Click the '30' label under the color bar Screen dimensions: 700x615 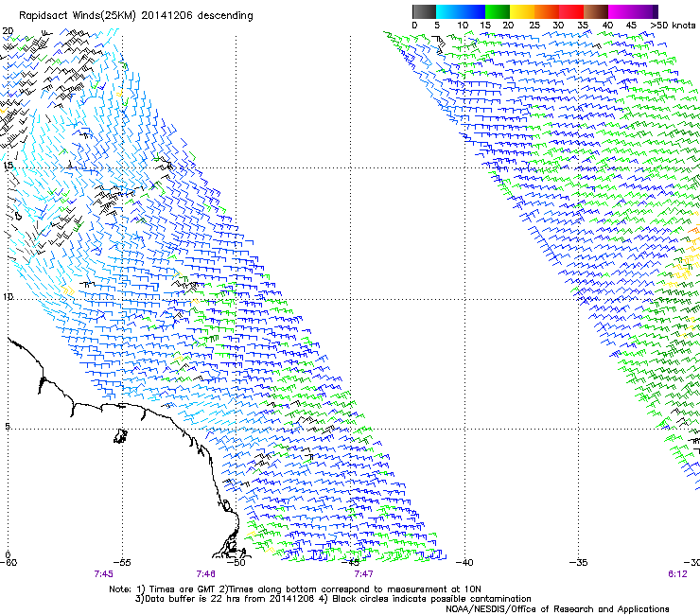(558, 26)
